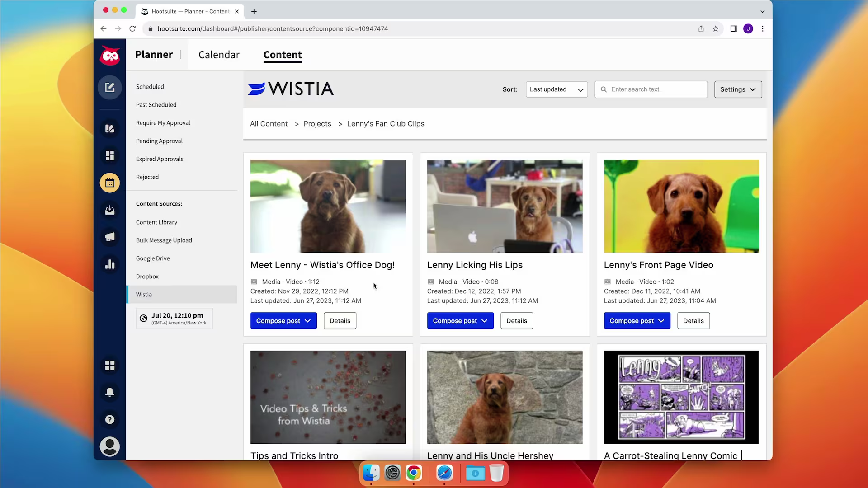Open Bulk Message Upload
The height and width of the screenshot is (488, 868).
click(164, 240)
